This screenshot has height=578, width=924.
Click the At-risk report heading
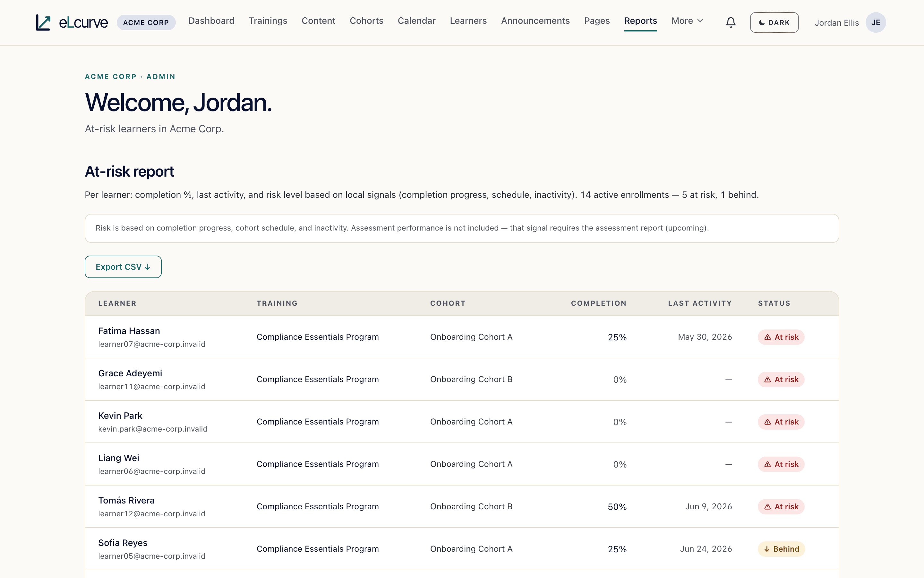(129, 172)
